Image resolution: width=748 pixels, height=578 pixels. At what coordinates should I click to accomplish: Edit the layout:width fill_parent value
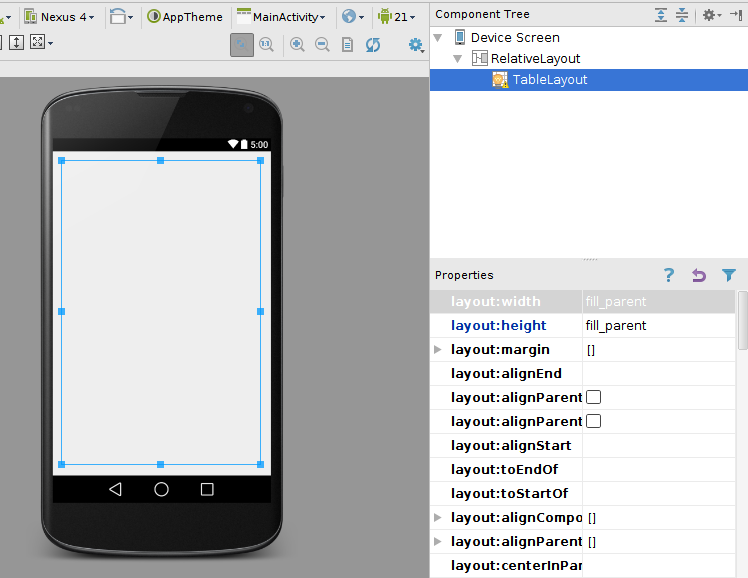(x=658, y=301)
